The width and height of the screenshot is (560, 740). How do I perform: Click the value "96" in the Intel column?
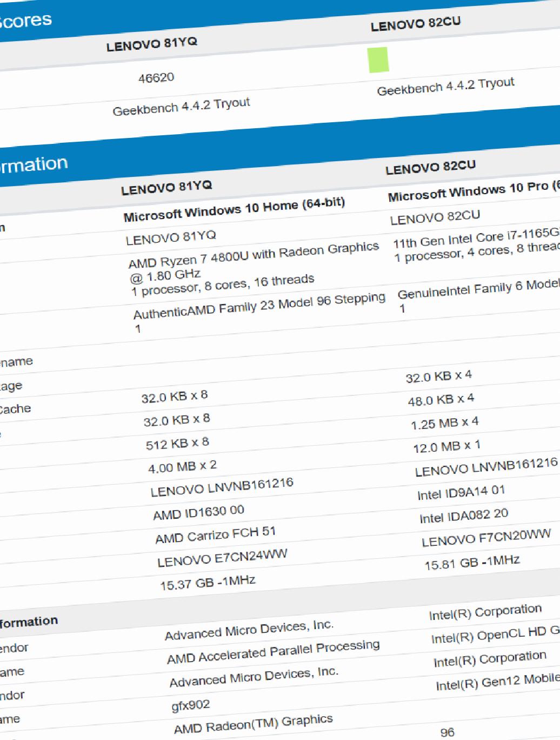(x=447, y=732)
